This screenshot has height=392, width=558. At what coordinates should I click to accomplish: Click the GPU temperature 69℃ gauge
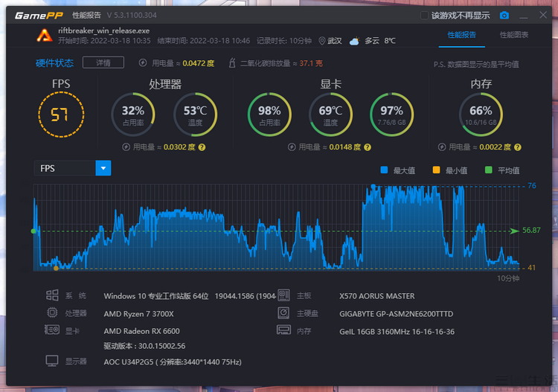[x=330, y=115]
